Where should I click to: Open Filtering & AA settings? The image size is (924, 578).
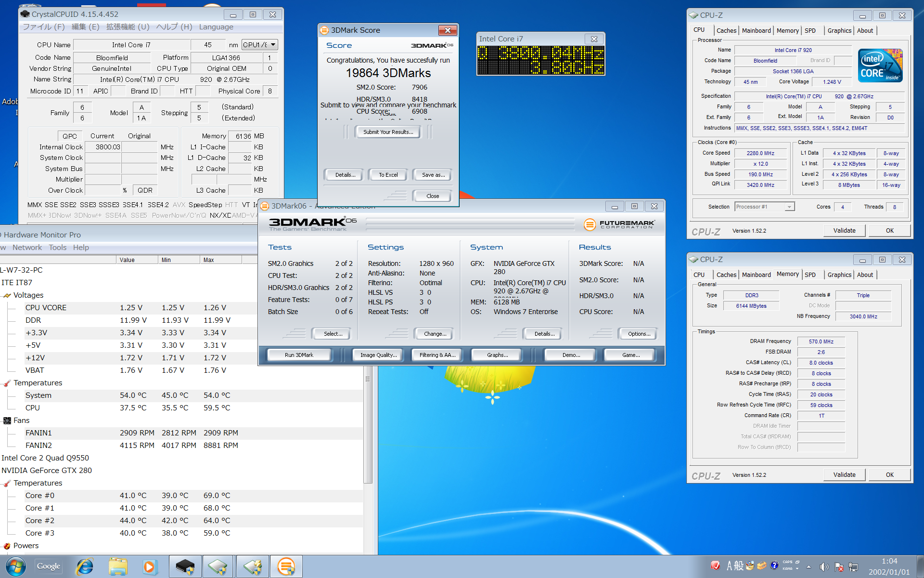437,355
